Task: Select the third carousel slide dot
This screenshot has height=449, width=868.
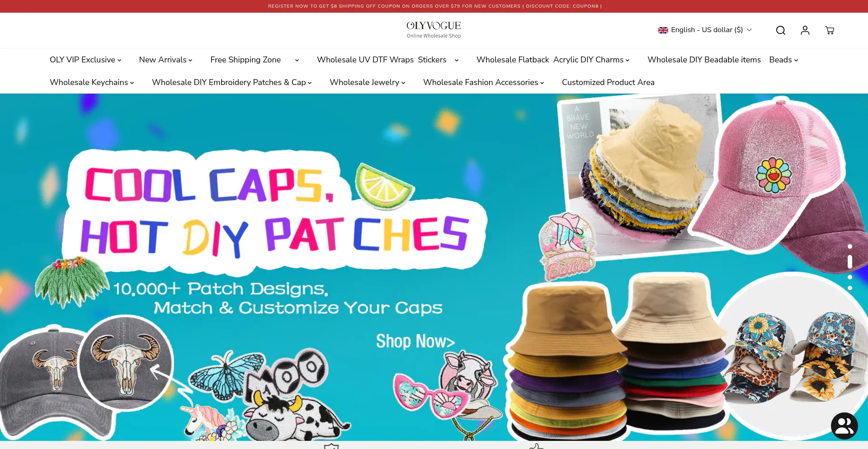Action: 850,277
